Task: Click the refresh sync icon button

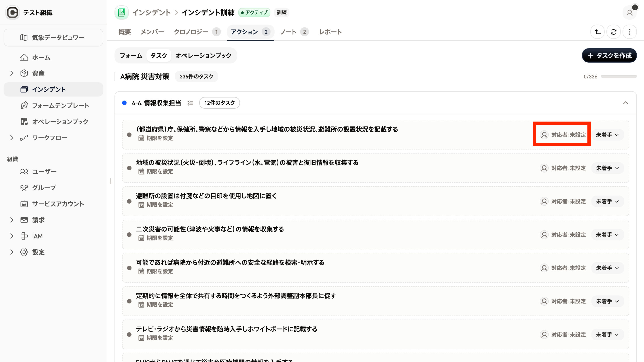Action: [614, 32]
